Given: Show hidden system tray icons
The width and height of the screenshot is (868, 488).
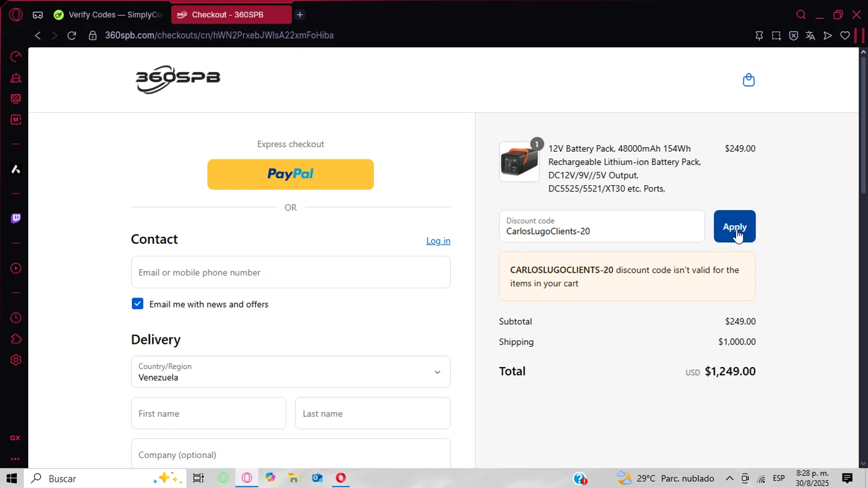Looking at the screenshot, I should [730, 478].
